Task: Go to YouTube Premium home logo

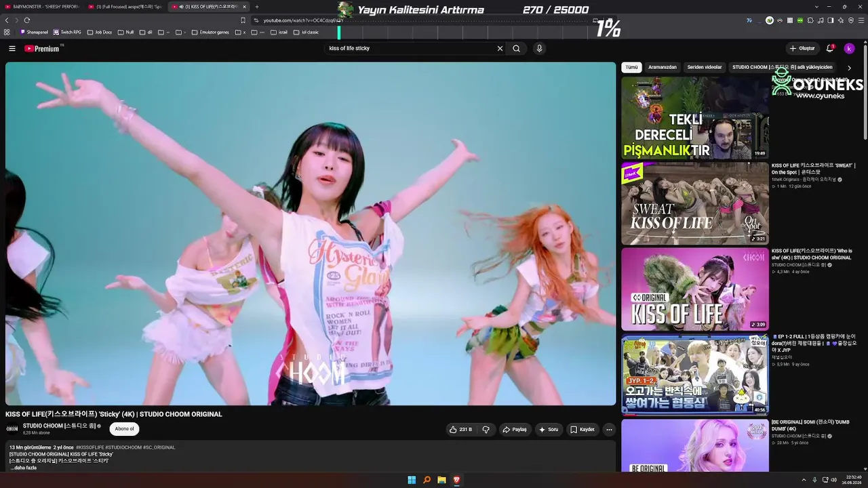Action: (43, 49)
